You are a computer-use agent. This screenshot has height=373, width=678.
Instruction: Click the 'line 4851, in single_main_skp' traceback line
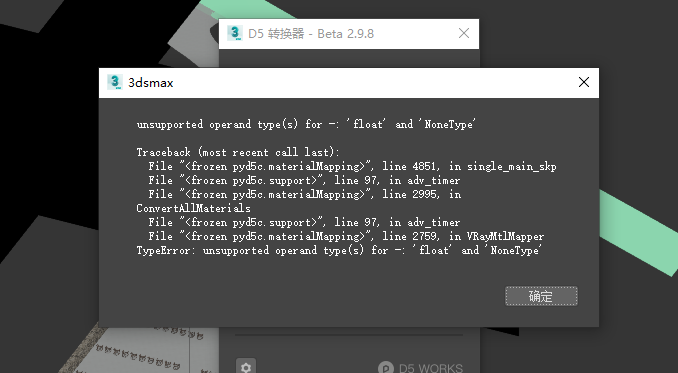pos(352,166)
